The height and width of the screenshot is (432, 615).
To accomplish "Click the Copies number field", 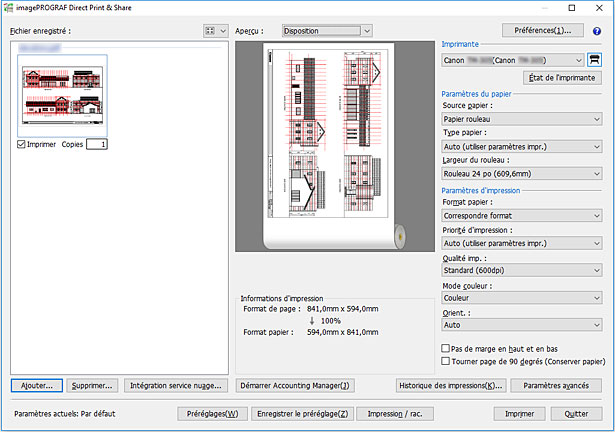I will (97, 144).
